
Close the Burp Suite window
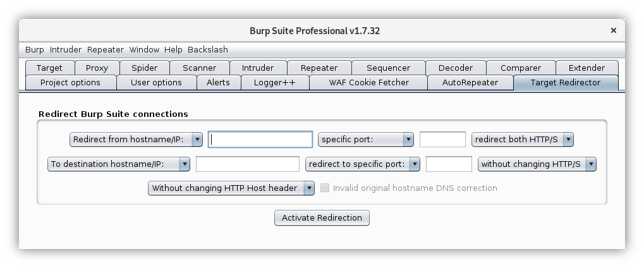click(x=614, y=30)
